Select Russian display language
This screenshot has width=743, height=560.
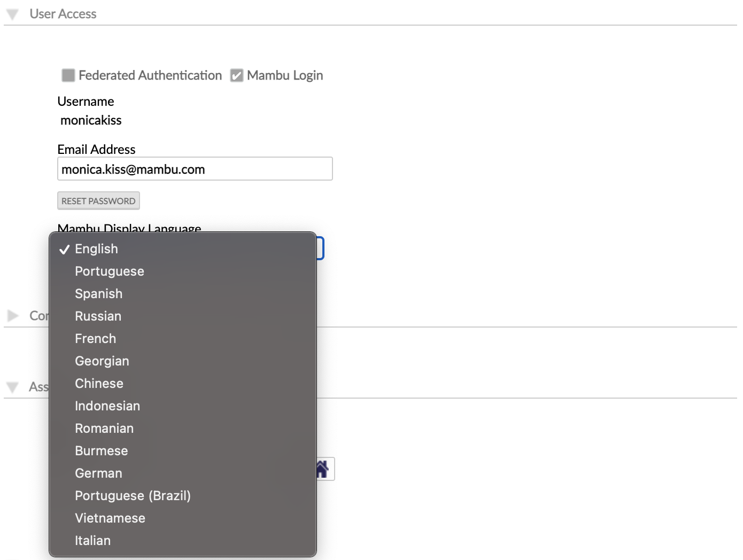pyautogui.click(x=98, y=316)
